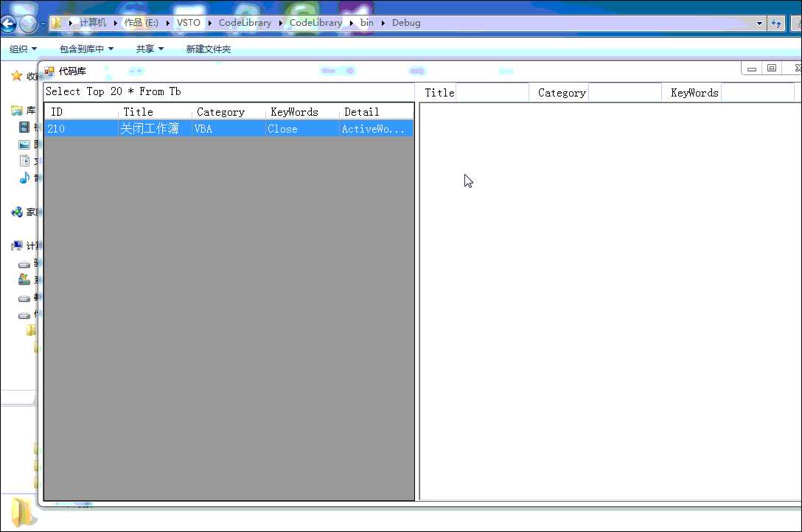Click the KeyWords column header in grid

[x=303, y=111]
